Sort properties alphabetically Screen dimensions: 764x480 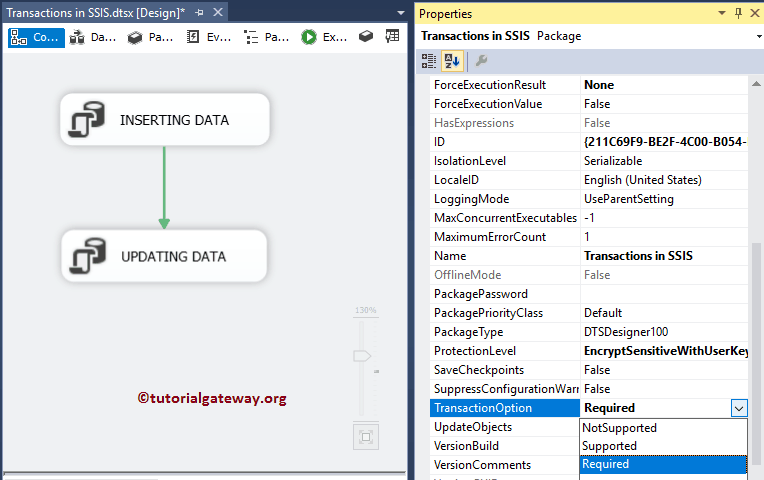pos(452,61)
